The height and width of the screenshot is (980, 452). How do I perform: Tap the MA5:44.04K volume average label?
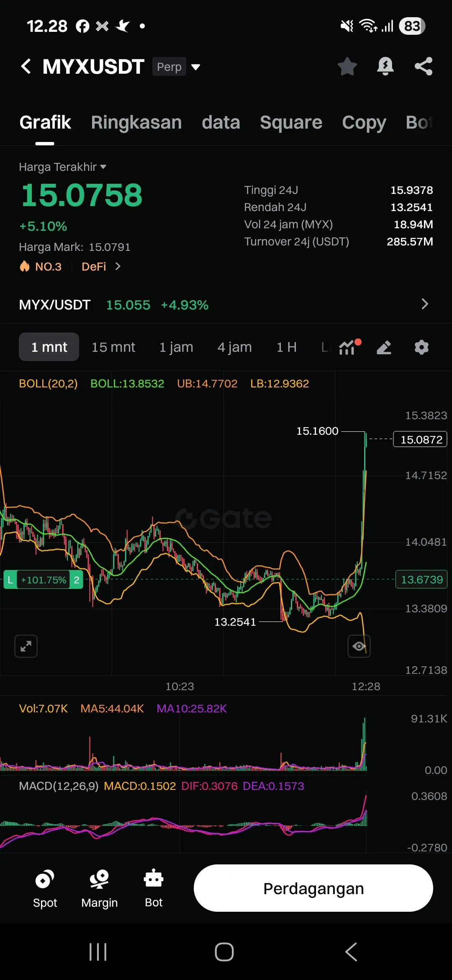pyautogui.click(x=112, y=709)
